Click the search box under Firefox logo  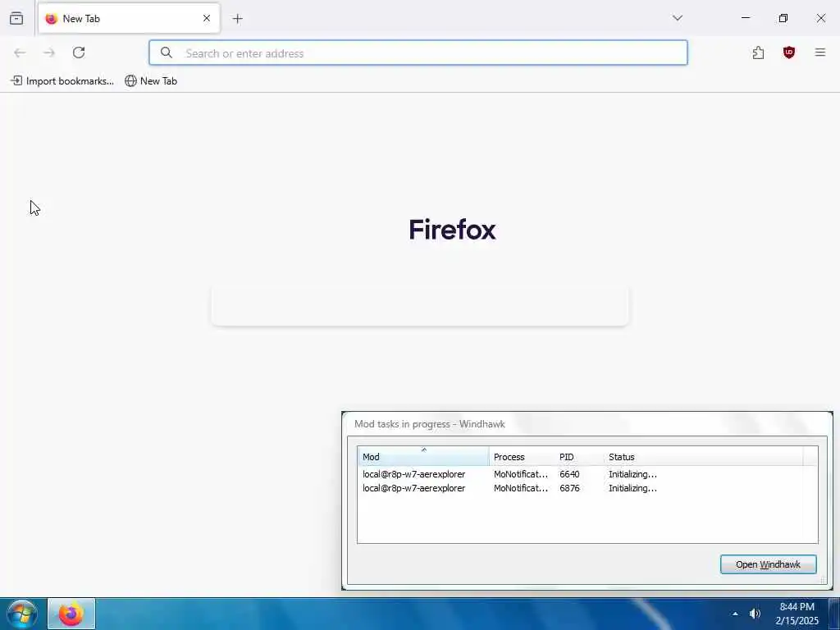[420, 306]
